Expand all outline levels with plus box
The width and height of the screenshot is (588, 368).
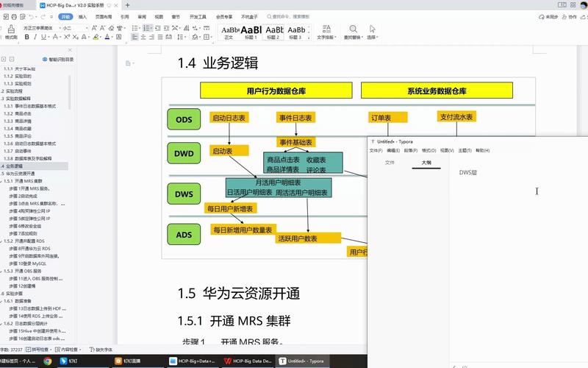click(x=4, y=60)
